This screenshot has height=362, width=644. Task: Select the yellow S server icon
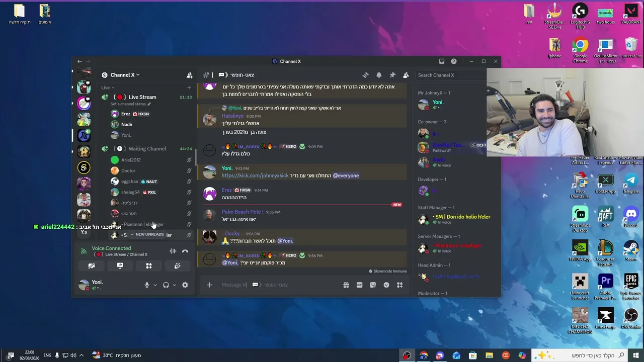click(84, 167)
